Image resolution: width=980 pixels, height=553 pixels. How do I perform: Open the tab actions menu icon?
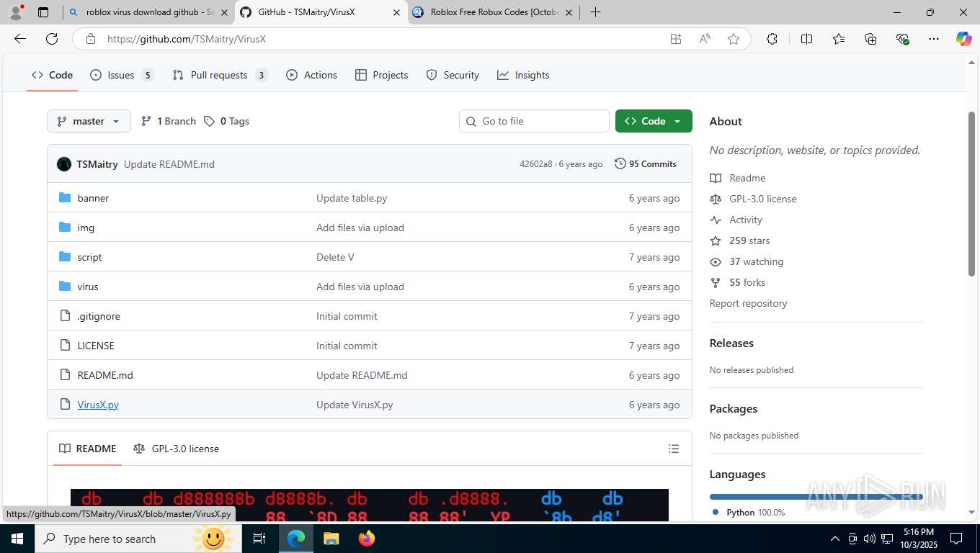tap(43, 12)
